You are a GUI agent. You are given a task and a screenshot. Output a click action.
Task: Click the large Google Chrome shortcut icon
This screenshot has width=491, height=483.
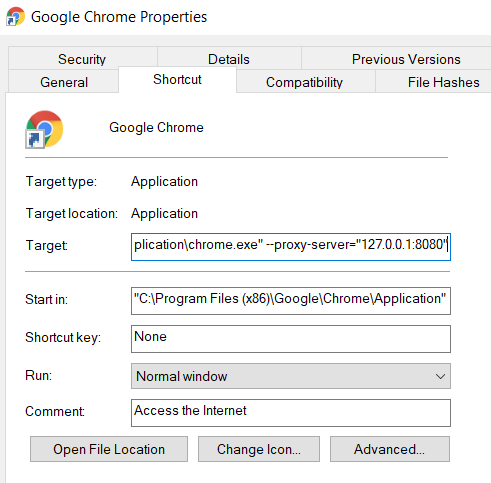coord(44,129)
